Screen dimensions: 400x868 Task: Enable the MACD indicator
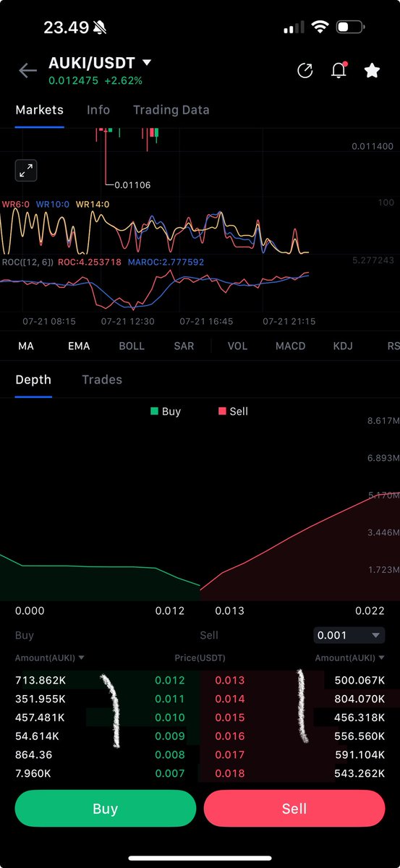click(x=290, y=346)
